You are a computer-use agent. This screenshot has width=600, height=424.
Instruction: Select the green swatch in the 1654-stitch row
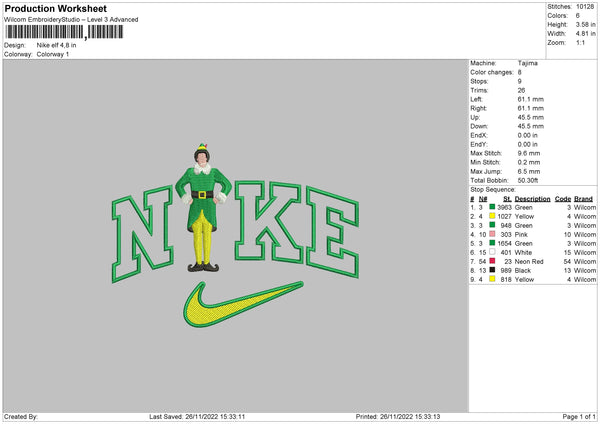pos(492,243)
